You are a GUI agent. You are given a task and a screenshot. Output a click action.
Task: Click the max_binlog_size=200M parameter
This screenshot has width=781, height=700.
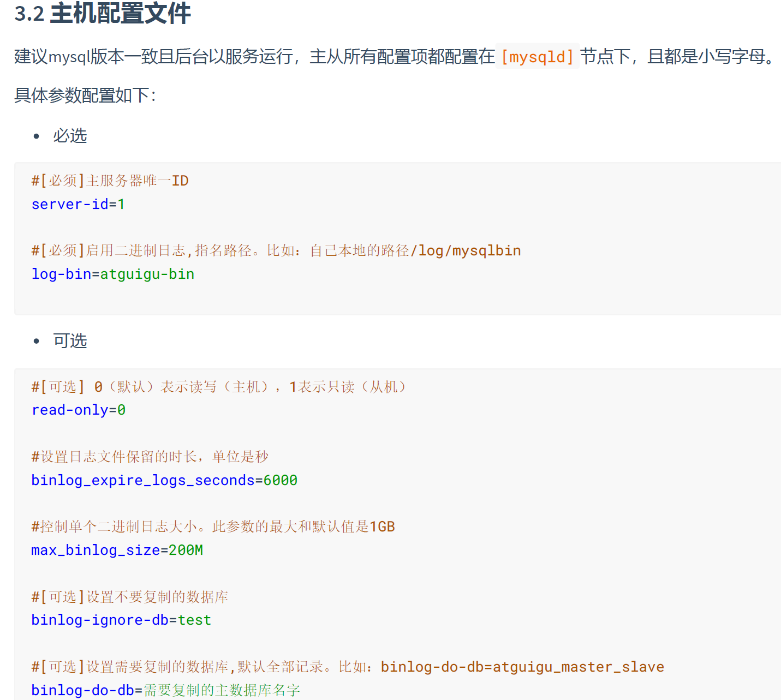tap(116, 550)
